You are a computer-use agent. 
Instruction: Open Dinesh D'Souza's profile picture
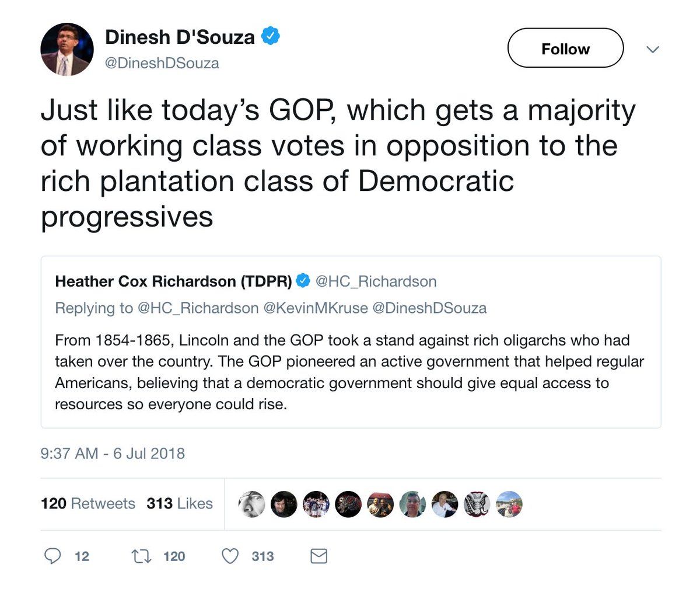pyautogui.click(x=66, y=50)
